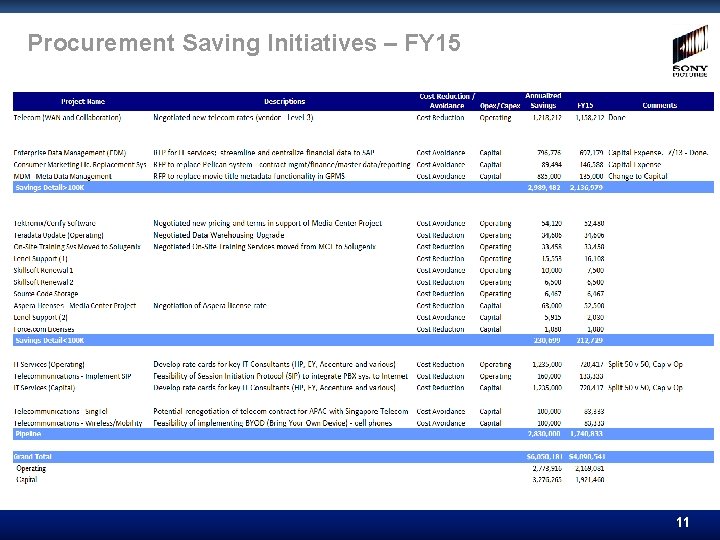The width and height of the screenshot is (720, 540).
Task: Click the 'Opex/Capex' column header
Action: (500, 106)
